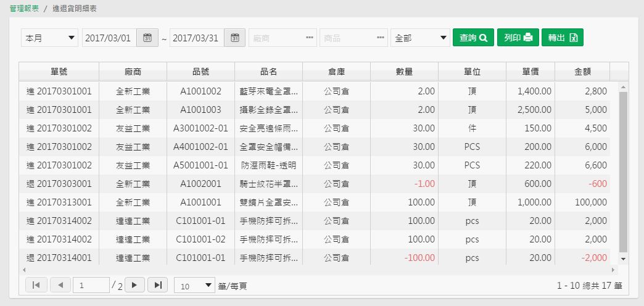Click item number A3001002-01

coord(201,128)
